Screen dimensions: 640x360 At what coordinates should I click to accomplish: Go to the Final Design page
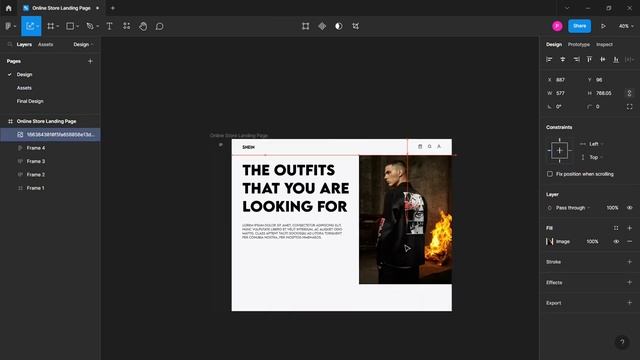click(x=30, y=101)
